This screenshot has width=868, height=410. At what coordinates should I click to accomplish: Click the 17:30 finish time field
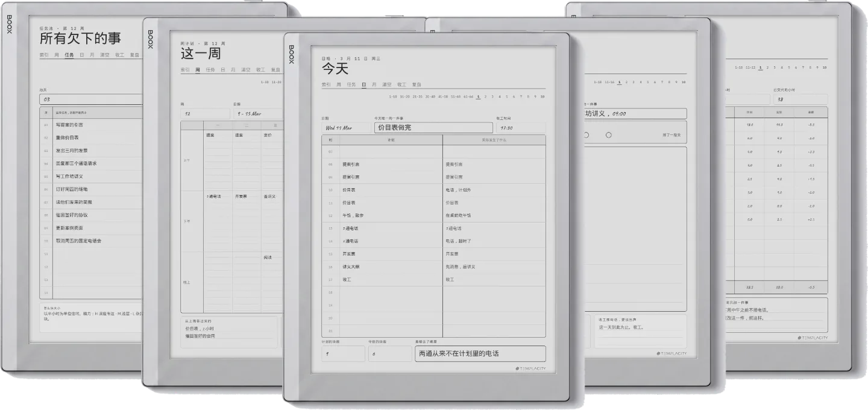coord(521,128)
